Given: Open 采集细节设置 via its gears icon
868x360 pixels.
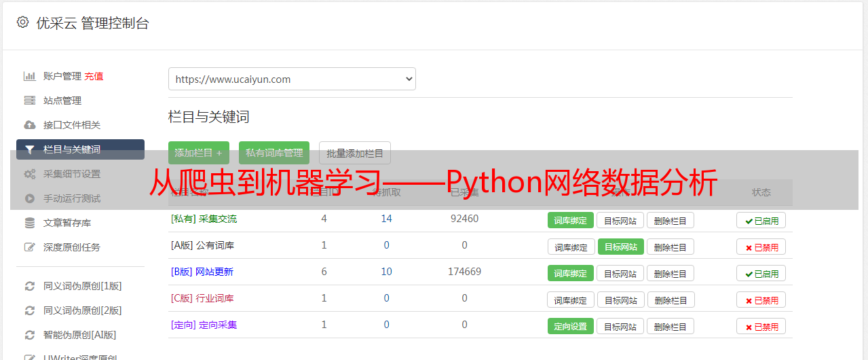Looking at the screenshot, I should point(29,174).
